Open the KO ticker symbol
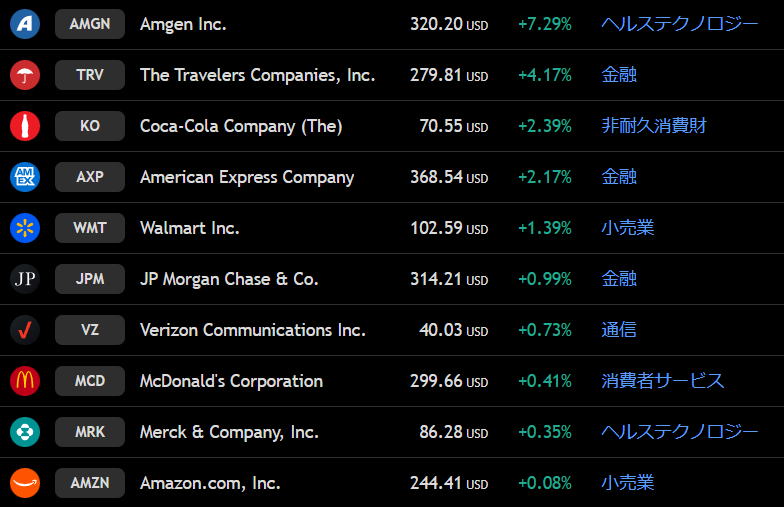The width and height of the screenshot is (784, 507). coord(90,126)
